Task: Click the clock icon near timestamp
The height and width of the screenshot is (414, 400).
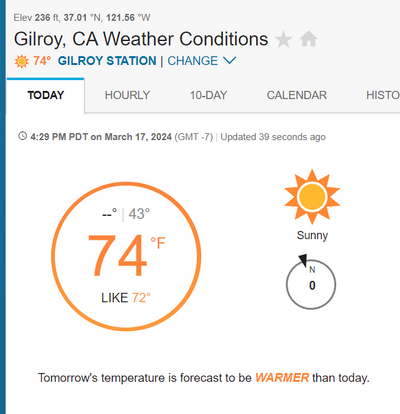Action: 22,136
